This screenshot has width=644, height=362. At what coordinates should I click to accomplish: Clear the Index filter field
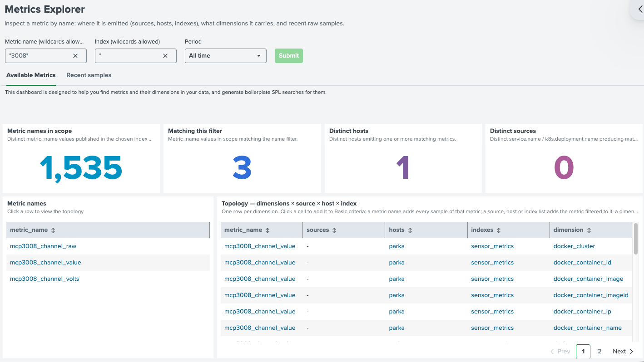(165, 56)
